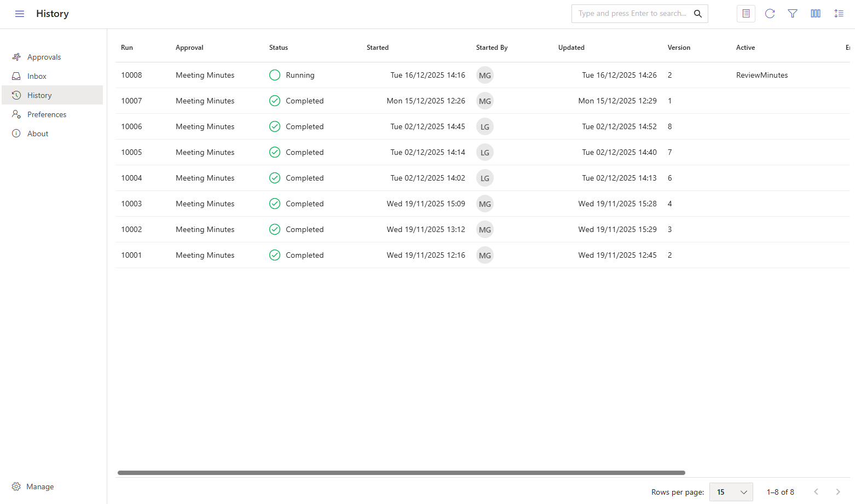Click the refresh icon in toolbar
Screen dimensions: 855x504
(x=770, y=14)
